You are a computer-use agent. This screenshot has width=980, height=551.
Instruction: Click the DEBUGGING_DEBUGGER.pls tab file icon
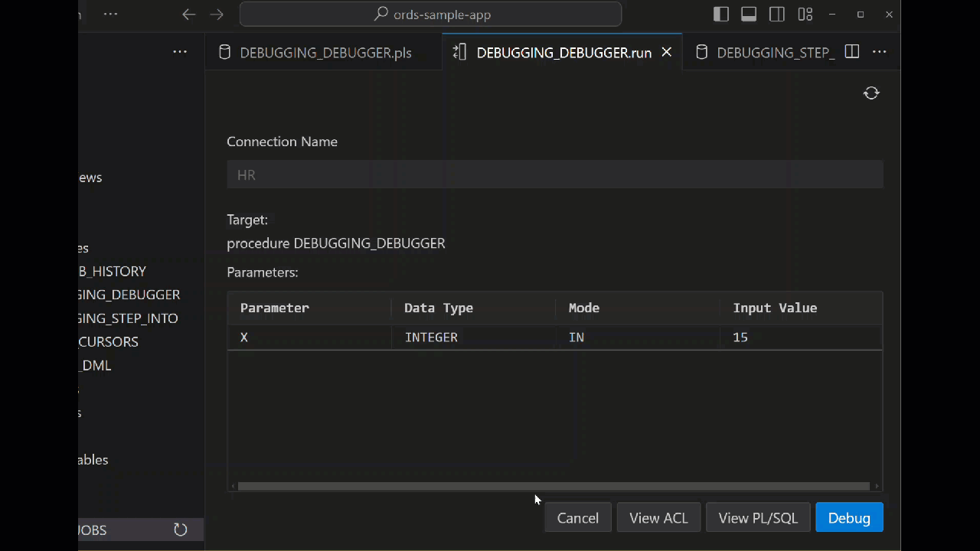224,52
